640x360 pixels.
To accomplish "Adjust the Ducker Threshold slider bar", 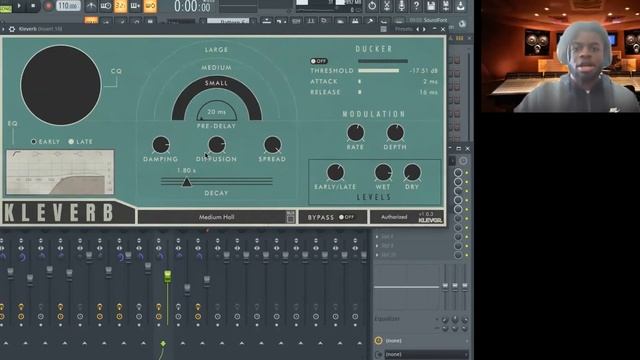I will 378,71.
